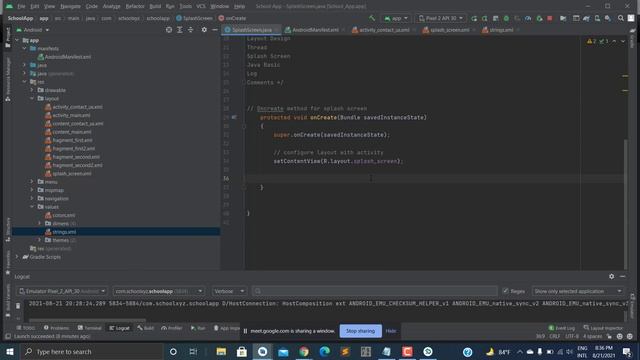
Task: Collapse the layout folder in project tree
Action: click(32, 98)
